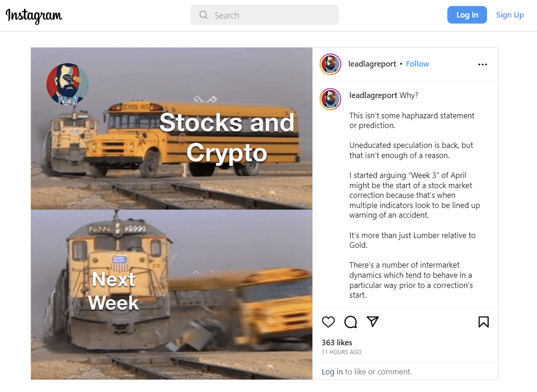Image resolution: width=537 pixels, height=392 pixels.
Task: Click the Stocks and Crypto meme image
Action: 171,129
